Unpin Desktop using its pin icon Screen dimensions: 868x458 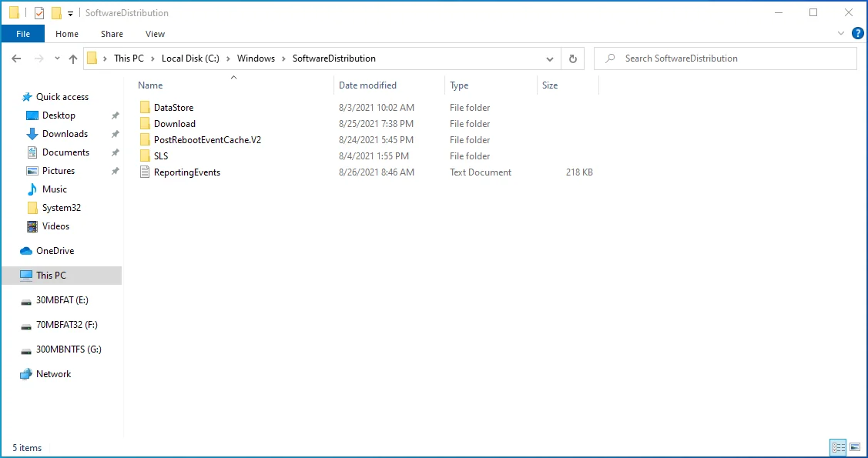click(x=116, y=115)
